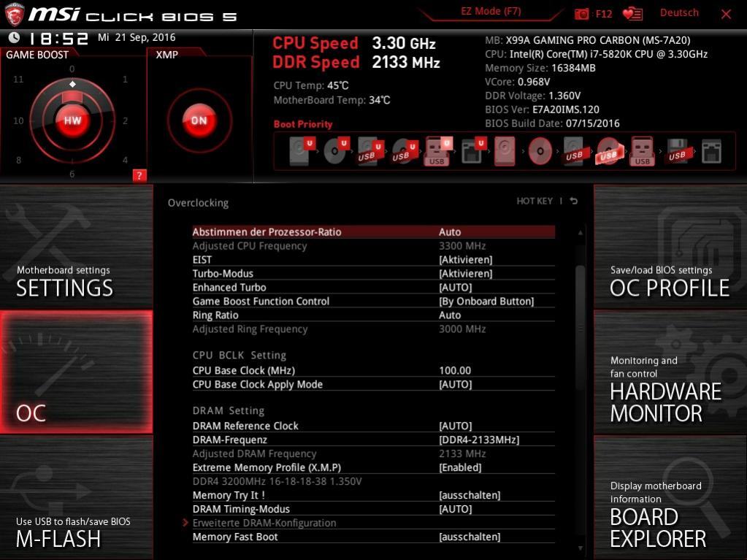Click the UEFI network boot device icon
This screenshot has width=747, height=560.
pyautogui.click(x=473, y=150)
